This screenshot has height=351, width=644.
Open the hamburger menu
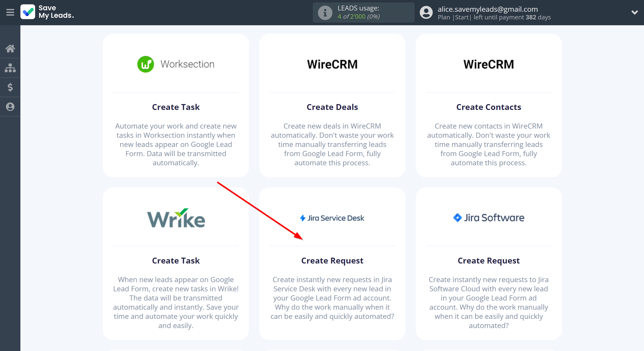[x=10, y=12]
